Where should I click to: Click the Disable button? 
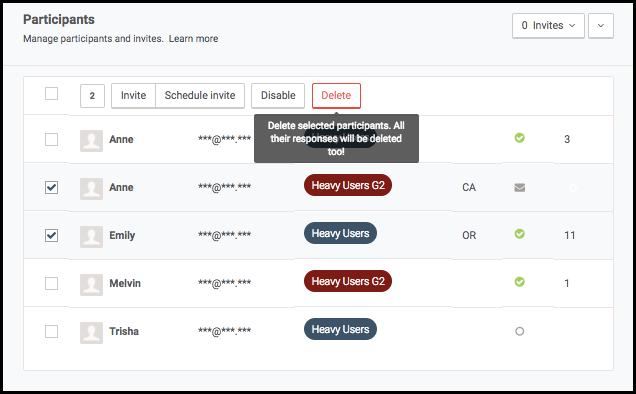278,96
